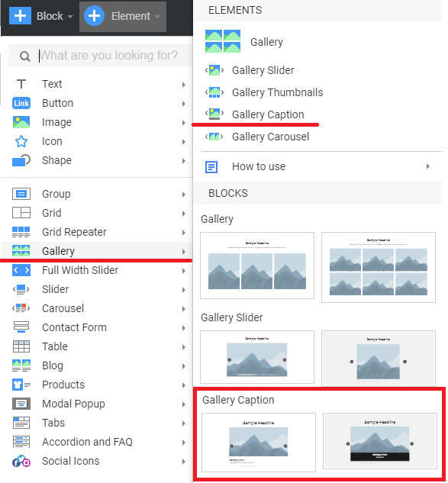The image size is (448, 483).
Task: Select the Gallery Carousel element icon
Action: click(214, 137)
